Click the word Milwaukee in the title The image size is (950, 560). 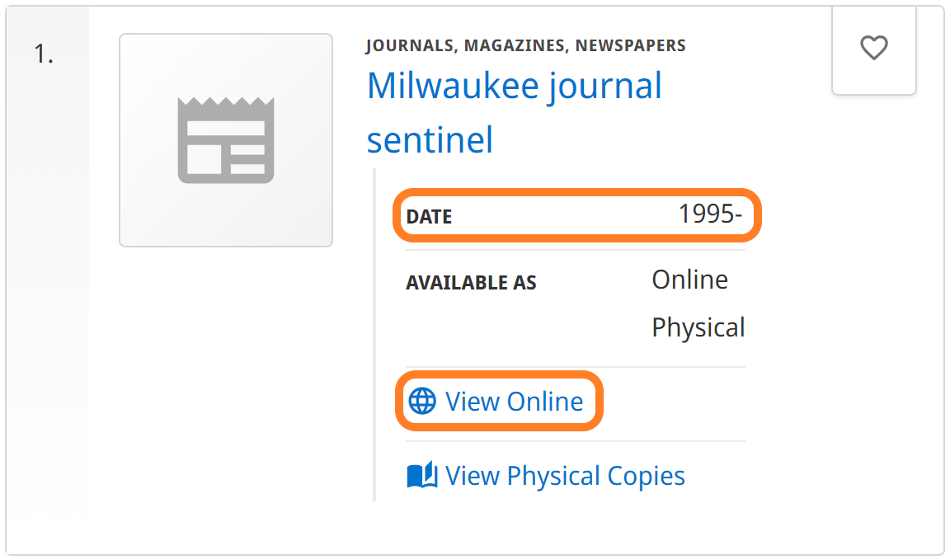click(x=449, y=86)
